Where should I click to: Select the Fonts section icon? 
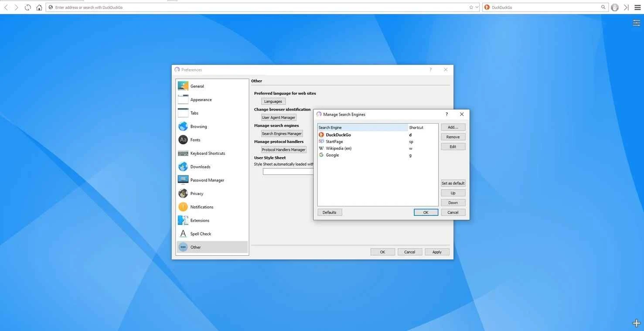(183, 140)
